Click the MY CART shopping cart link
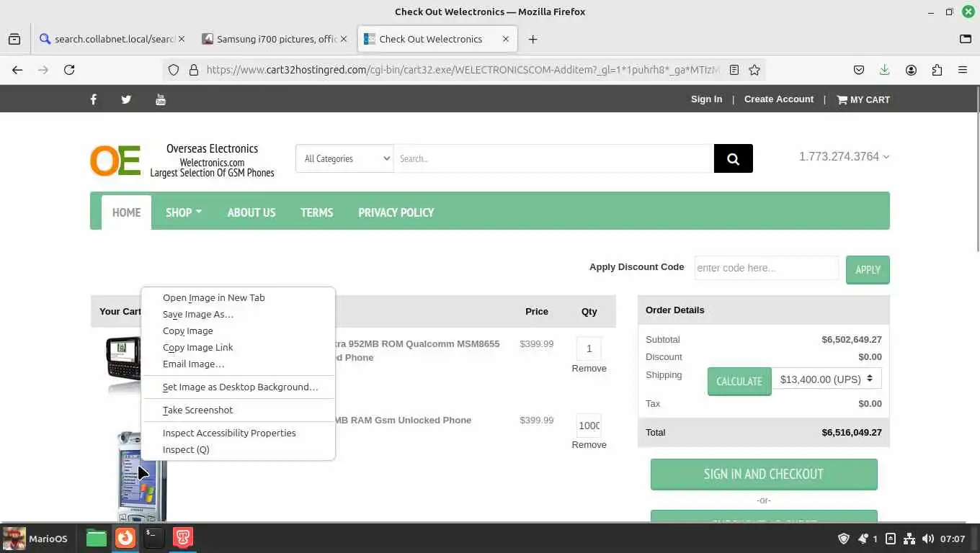The width and height of the screenshot is (980, 553). (x=863, y=99)
